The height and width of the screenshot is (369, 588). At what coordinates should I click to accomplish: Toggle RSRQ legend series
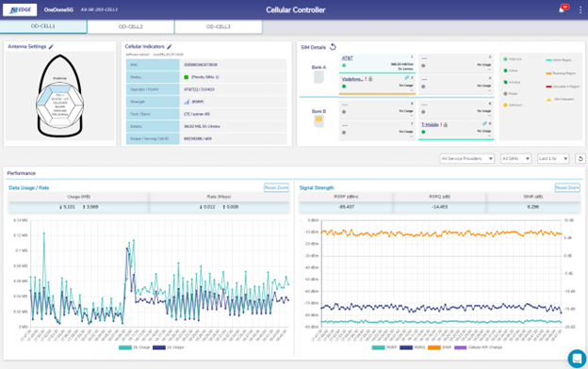[413, 347]
